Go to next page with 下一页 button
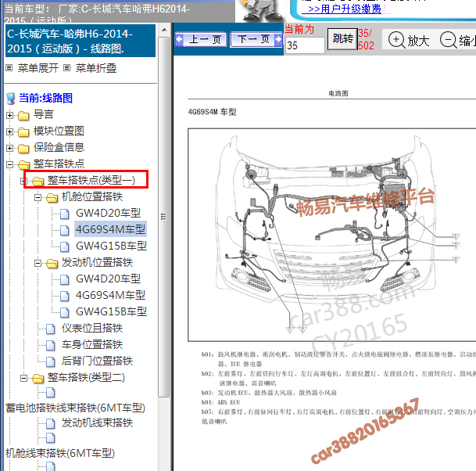476x471 pixels. (256, 39)
